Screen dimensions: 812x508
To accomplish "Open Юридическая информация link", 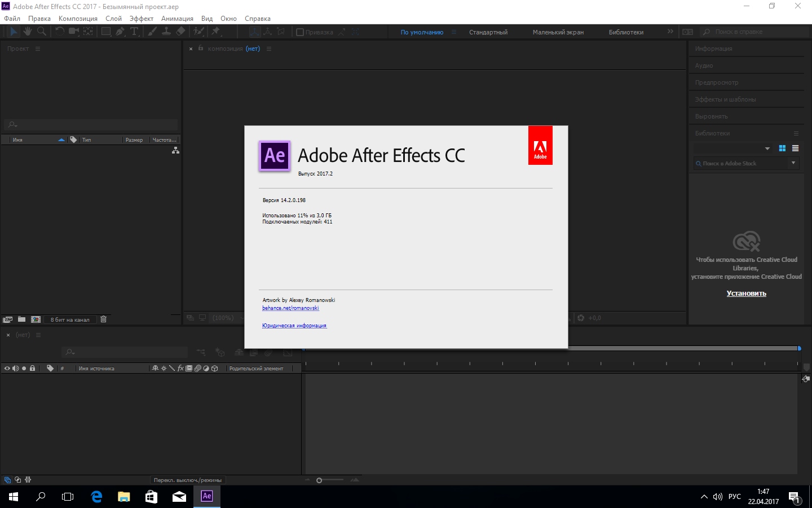I will tap(294, 326).
